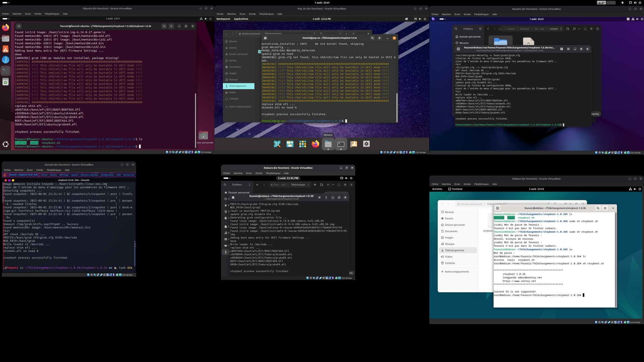Image resolution: width=644 pixels, height=362 pixels.
Task: Expand view options chevron in Bazzite Fichiers
Action: 579,29
